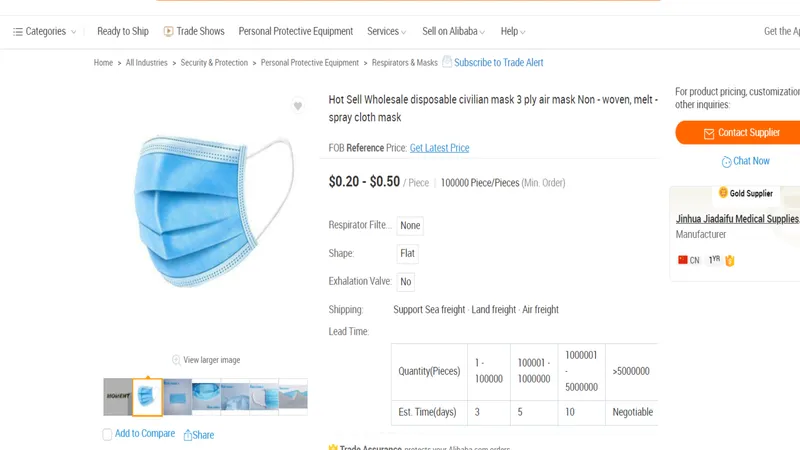Open Jinhua Jiadaifu Medical Supplies link
The height and width of the screenshot is (450, 800).
(737, 219)
